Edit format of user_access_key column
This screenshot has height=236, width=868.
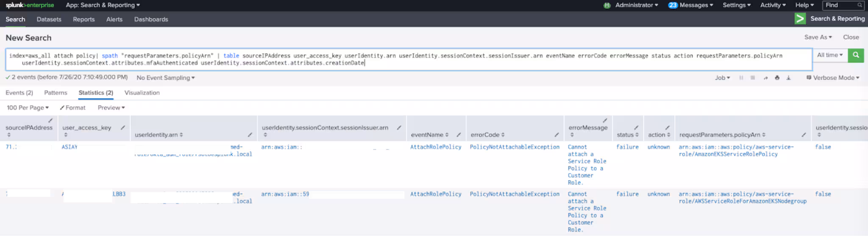click(123, 127)
